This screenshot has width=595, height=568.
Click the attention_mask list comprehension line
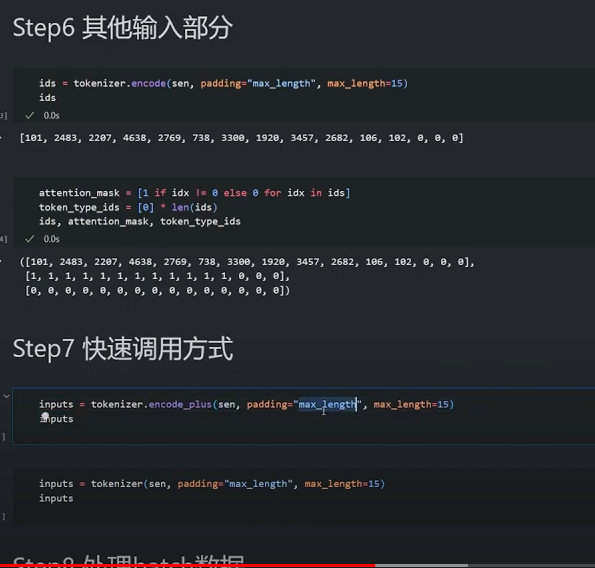tap(194, 193)
